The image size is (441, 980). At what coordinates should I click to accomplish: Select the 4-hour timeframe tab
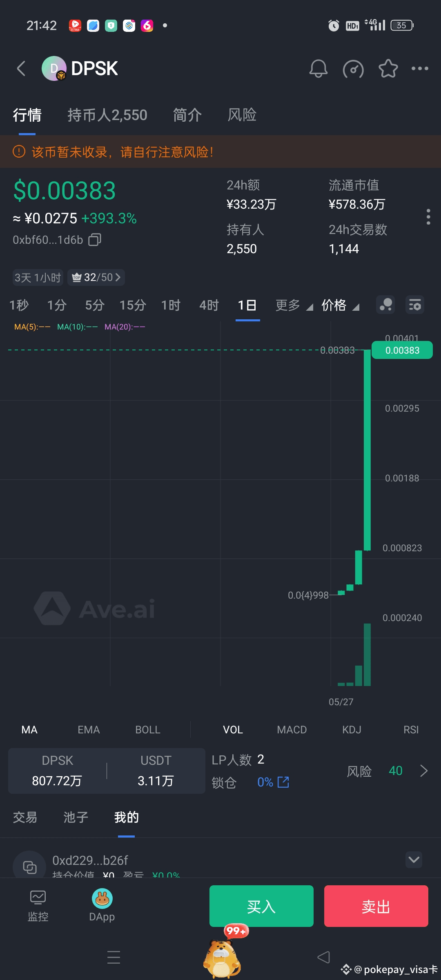209,305
